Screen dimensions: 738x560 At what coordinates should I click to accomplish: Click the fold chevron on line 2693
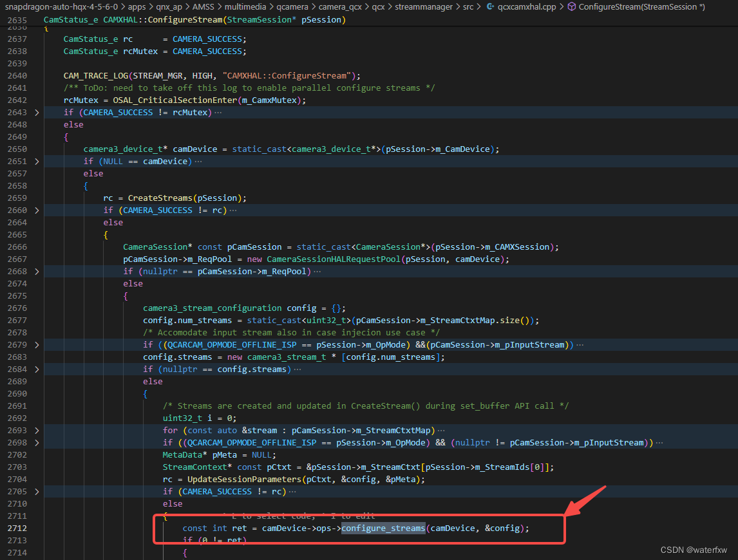click(x=37, y=430)
